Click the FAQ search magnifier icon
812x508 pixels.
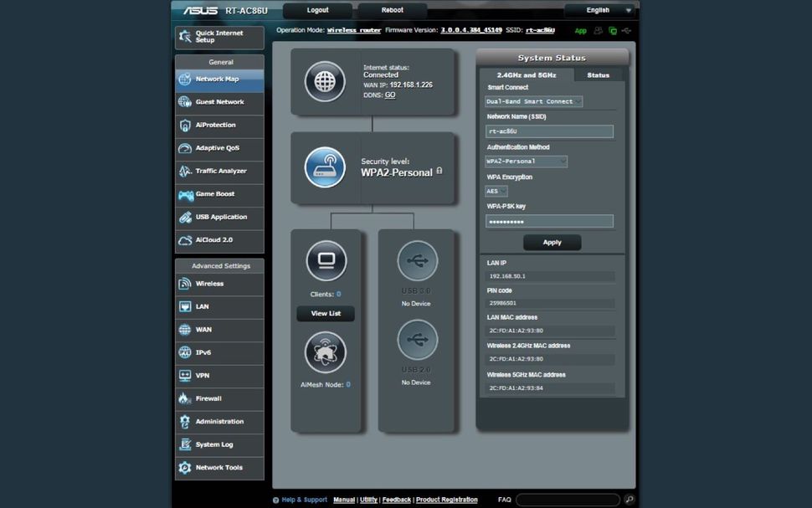[630, 500]
